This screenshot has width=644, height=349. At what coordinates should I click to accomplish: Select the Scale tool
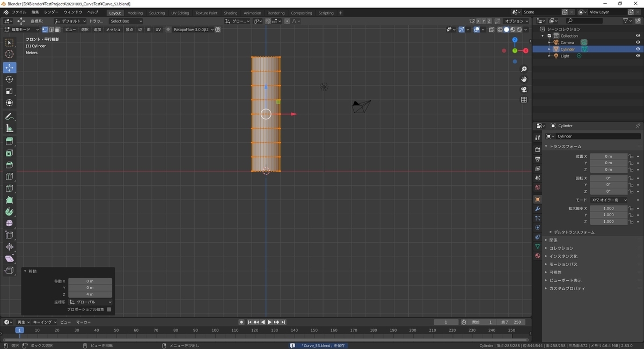click(10, 91)
